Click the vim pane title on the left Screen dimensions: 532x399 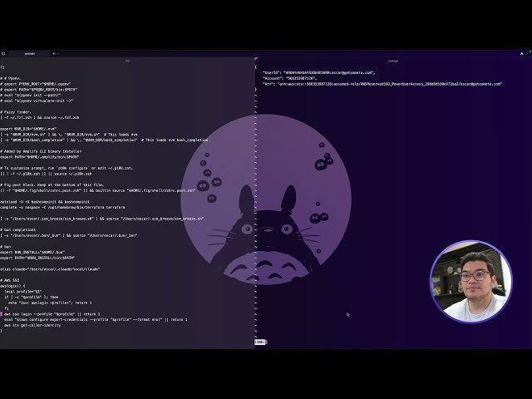coord(127,61)
